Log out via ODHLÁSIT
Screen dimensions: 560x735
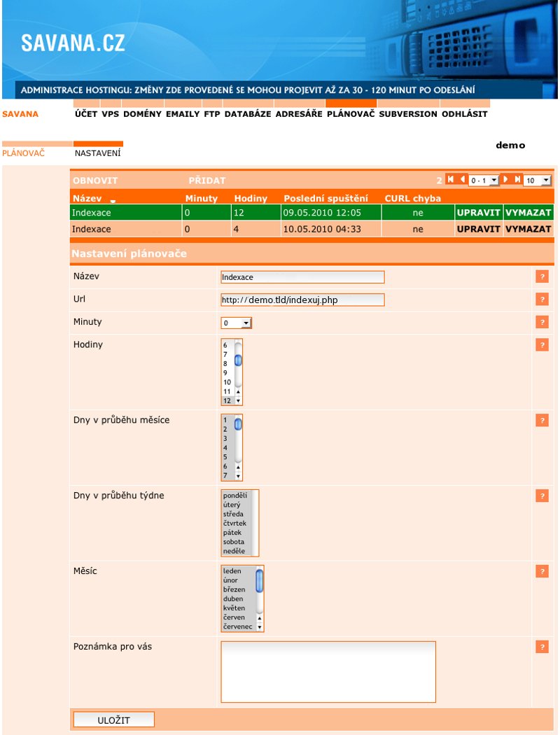465,114
